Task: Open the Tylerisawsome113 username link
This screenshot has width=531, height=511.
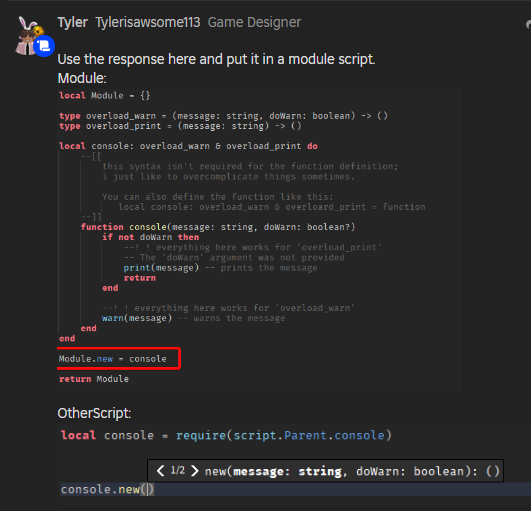Action: coord(148,22)
